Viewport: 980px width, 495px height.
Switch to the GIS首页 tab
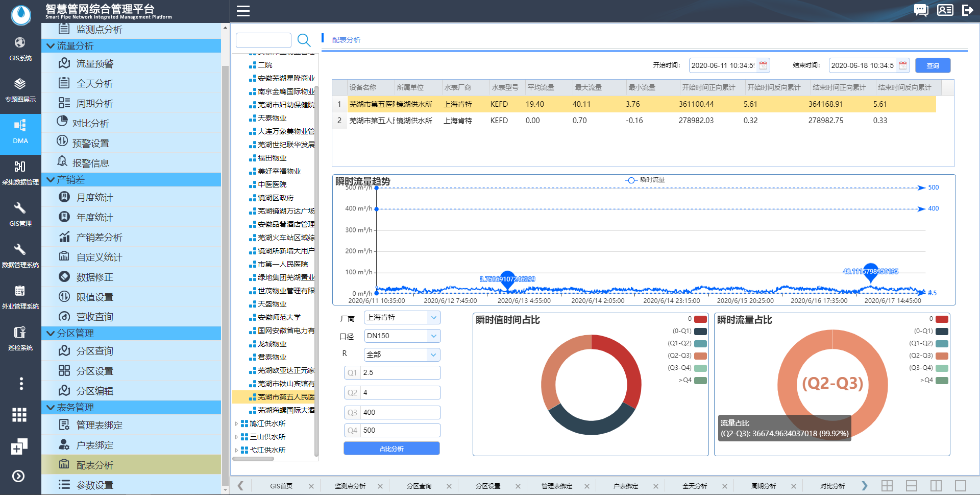[x=281, y=486]
